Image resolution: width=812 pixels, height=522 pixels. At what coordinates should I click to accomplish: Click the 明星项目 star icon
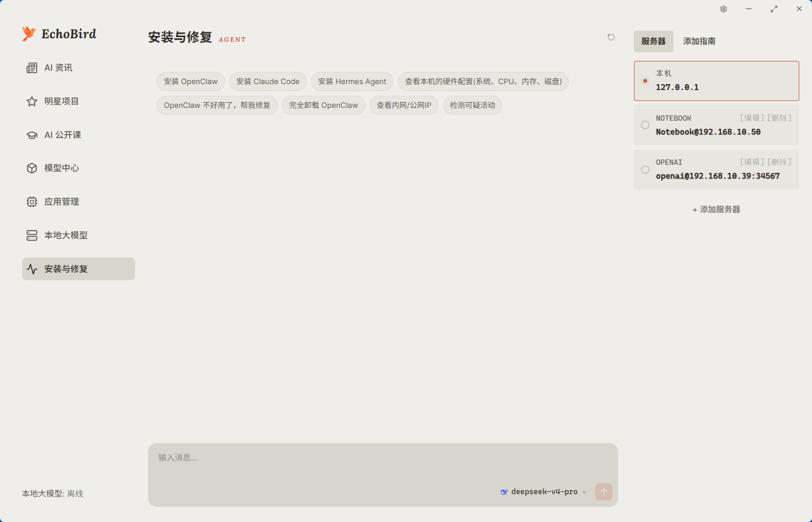coord(32,101)
